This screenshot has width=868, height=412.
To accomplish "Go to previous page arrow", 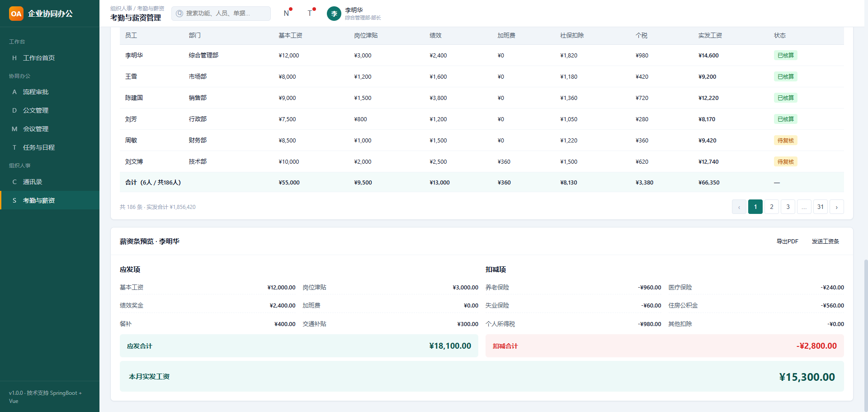I will coord(739,207).
